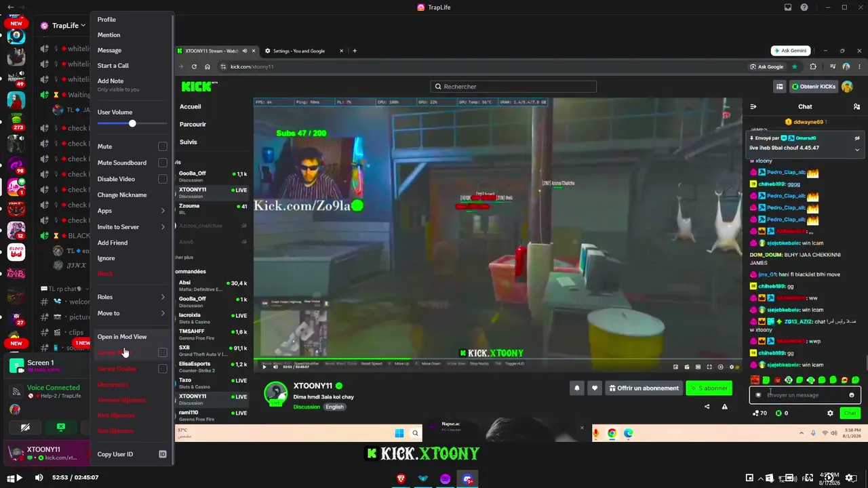Select Change Nickname menu entry
The height and width of the screenshot is (488, 868).
(x=132, y=195)
